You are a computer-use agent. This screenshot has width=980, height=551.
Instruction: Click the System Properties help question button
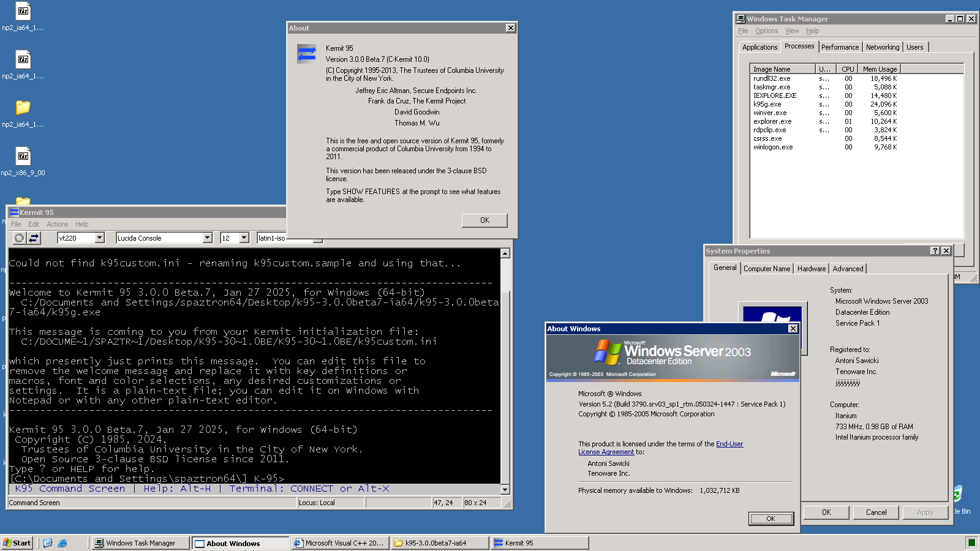point(935,251)
